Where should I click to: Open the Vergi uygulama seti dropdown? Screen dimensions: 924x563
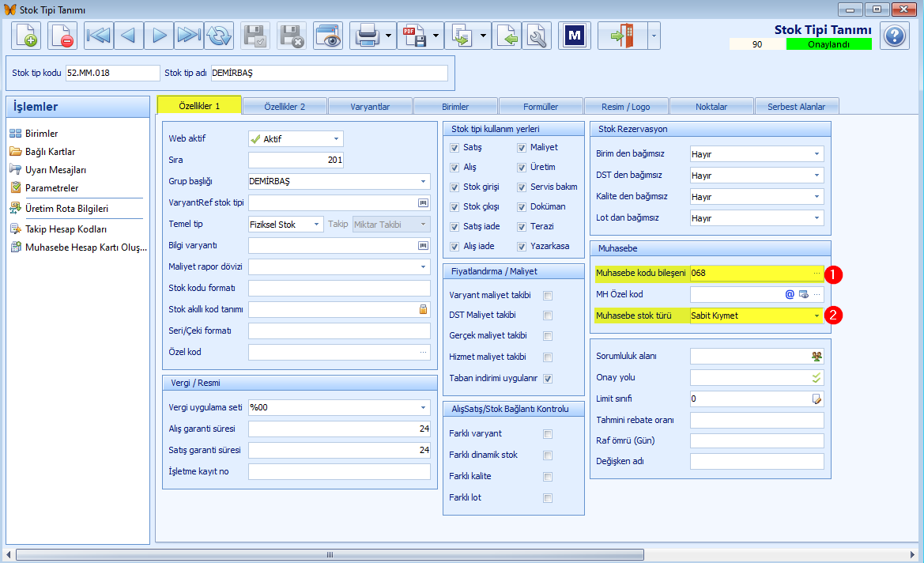tap(423, 407)
